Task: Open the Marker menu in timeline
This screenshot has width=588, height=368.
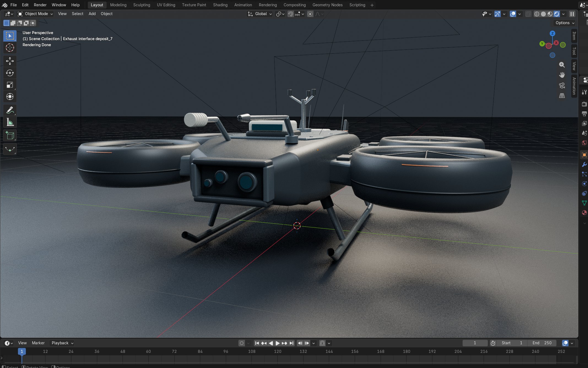Action: click(38, 343)
